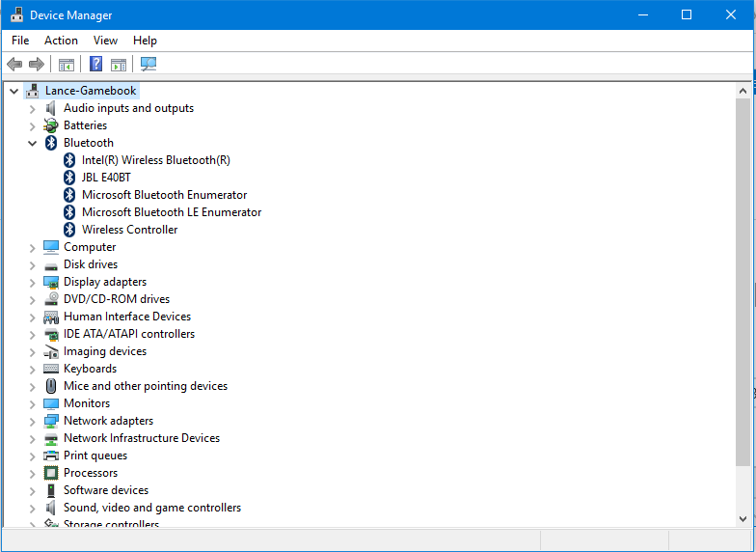The height and width of the screenshot is (552, 756).
Task: Click the Computer category monitor icon
Action: [x=50, y=247]
